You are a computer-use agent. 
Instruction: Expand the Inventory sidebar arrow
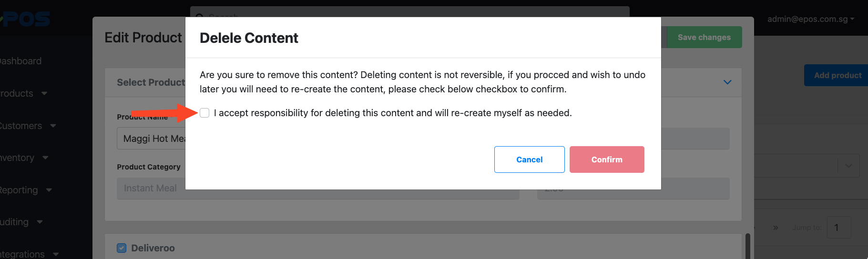45,158
